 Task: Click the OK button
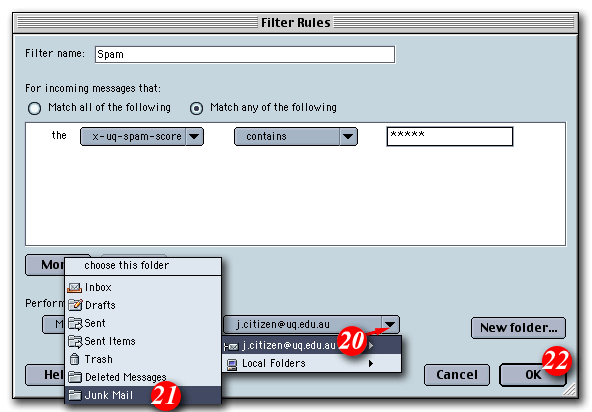pyautogui.click(x=533, y=375)
